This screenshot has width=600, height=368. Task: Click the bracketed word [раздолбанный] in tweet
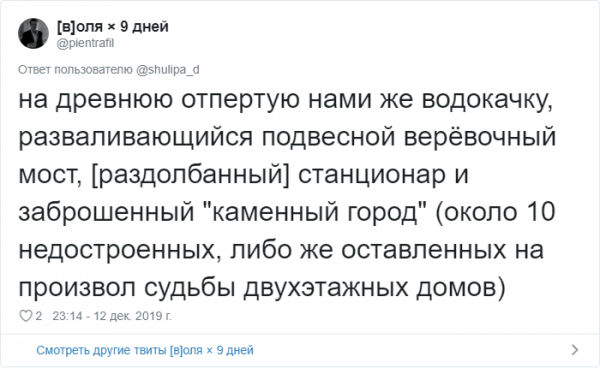point(191,175)
